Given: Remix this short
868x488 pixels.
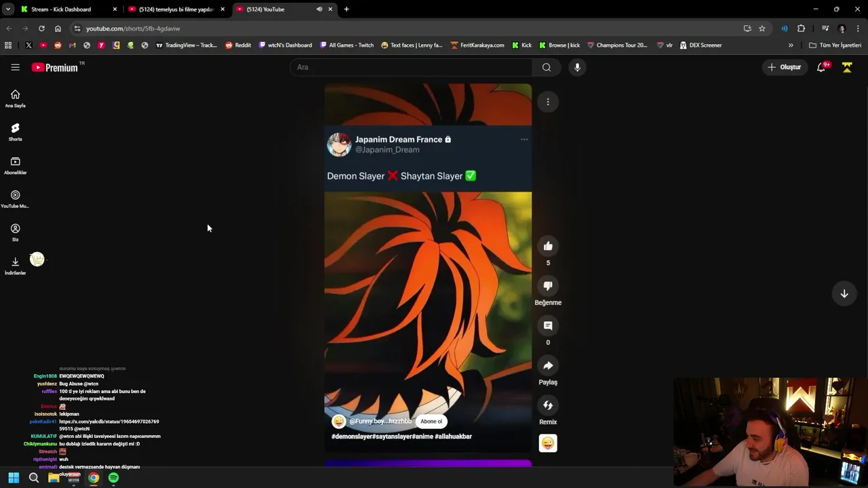Looking at the screenshot, I should click(548, 405).
